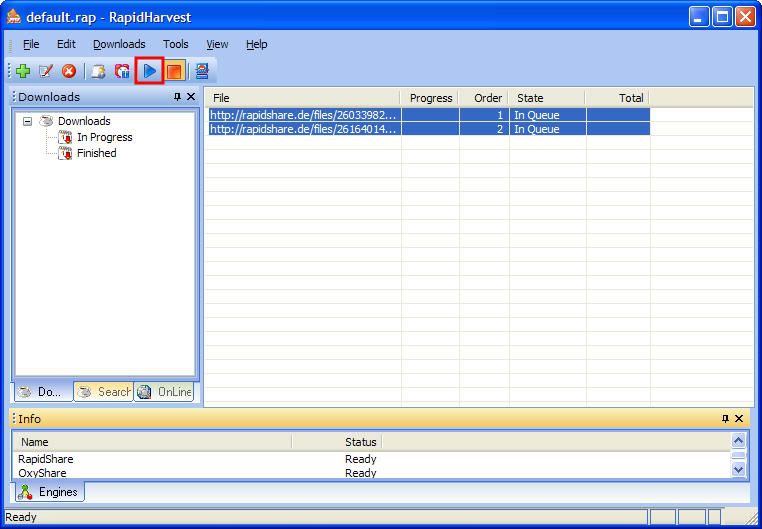The width and height of the screenshot is (762, 529).
Task: Start downloads with the blue play button
Action: point(149,71)
